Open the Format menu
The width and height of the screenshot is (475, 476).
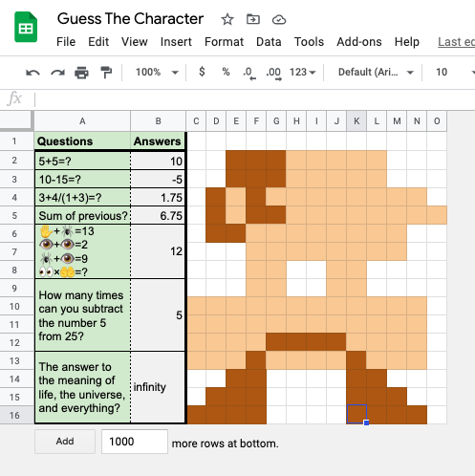[224, 42]
